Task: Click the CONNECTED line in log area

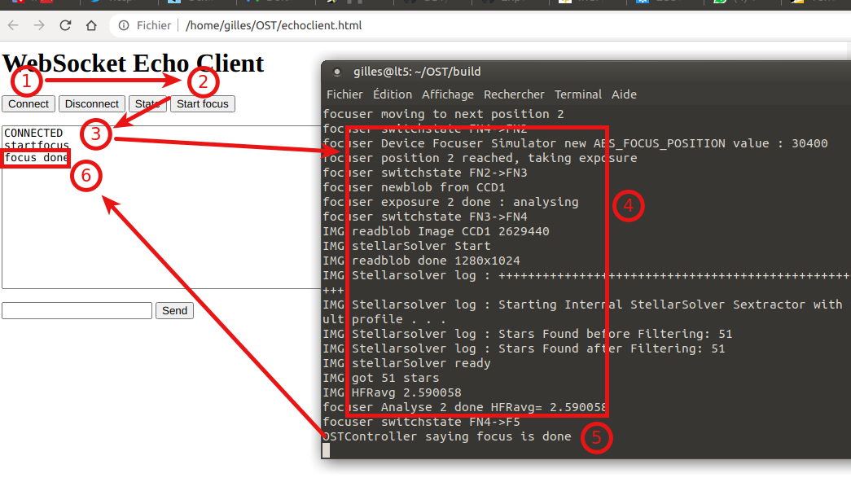Action: (x=33, y=133)
